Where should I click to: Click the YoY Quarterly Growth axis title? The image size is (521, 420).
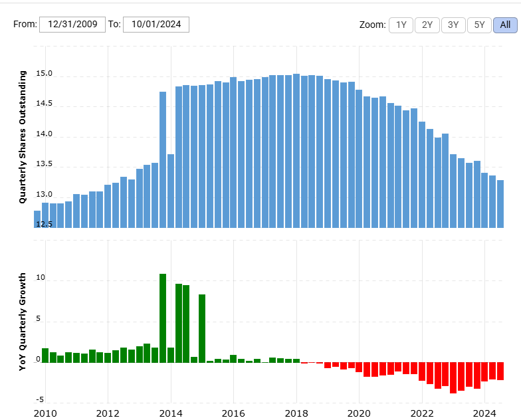[x=23, y=322]
